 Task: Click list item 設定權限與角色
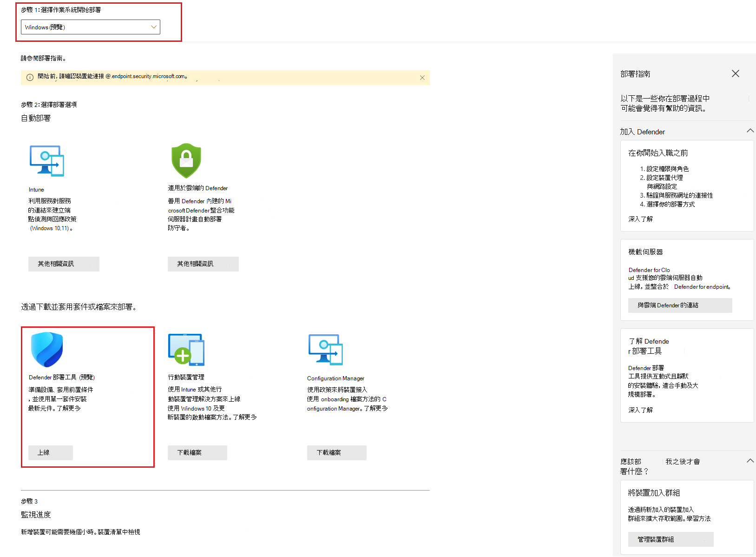[668, 169]
